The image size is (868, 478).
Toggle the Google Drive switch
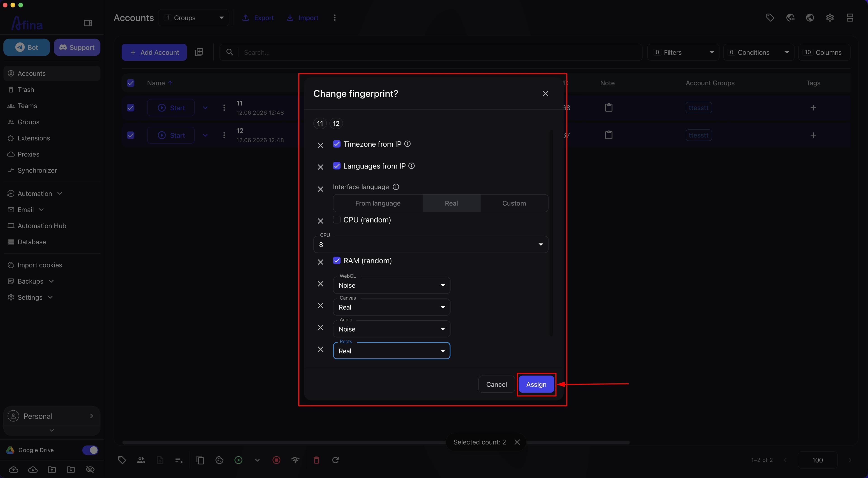click(90, 450)
